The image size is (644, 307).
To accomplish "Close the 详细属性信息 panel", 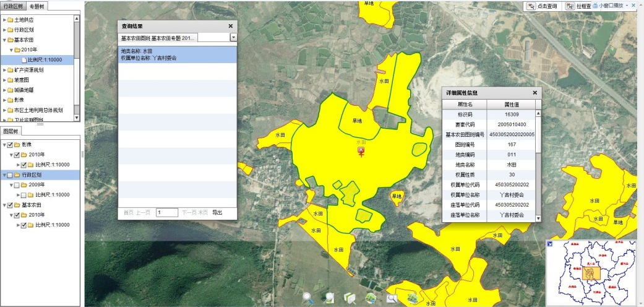I will point(535,92).
